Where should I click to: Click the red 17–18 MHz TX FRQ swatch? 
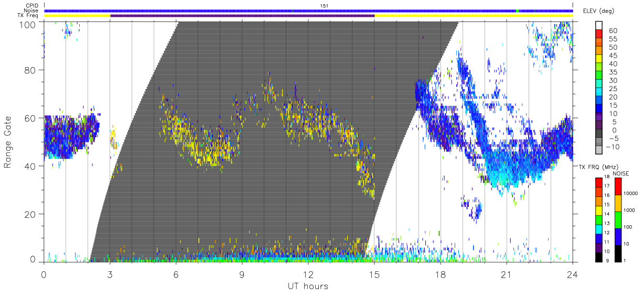(598, 182)
